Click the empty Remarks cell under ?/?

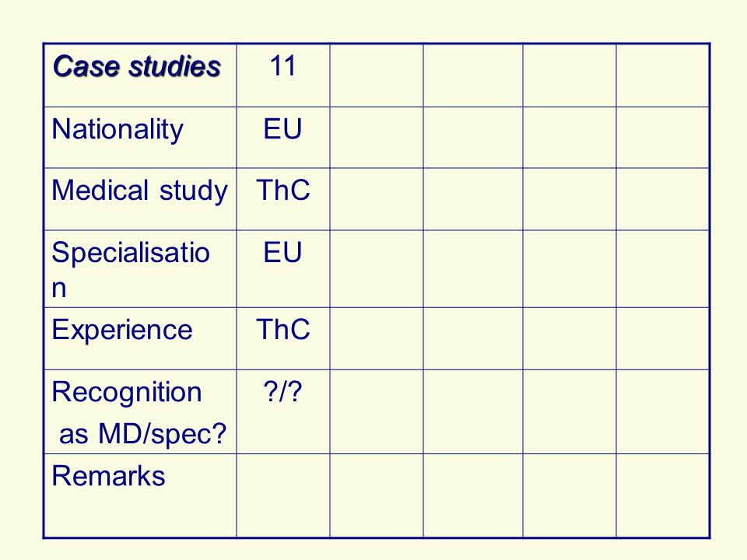(283, 495)
